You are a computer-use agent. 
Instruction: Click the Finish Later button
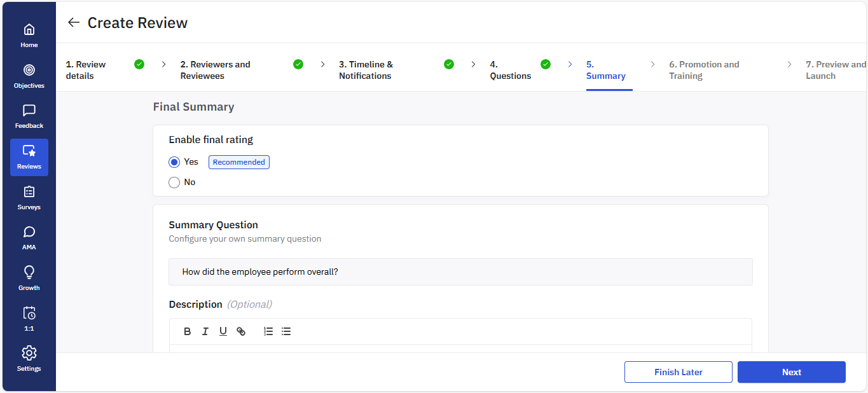point(678,372)
